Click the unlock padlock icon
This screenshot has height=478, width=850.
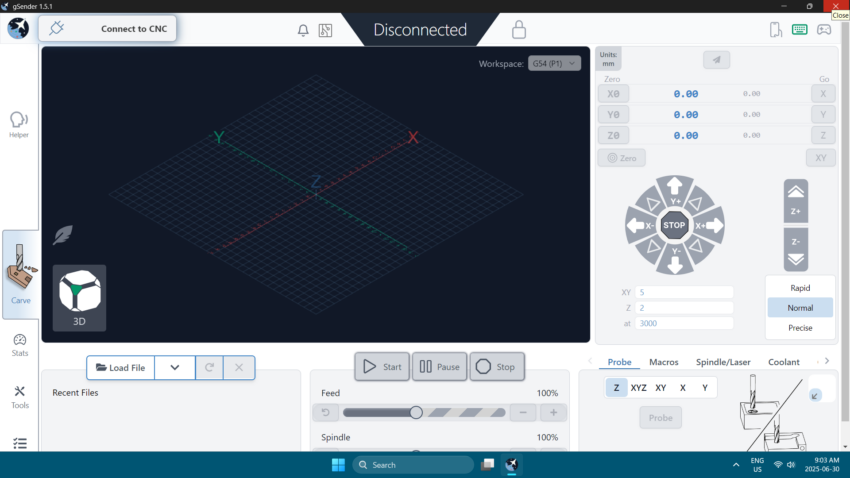pyautogui.click(x=519, y=30)
